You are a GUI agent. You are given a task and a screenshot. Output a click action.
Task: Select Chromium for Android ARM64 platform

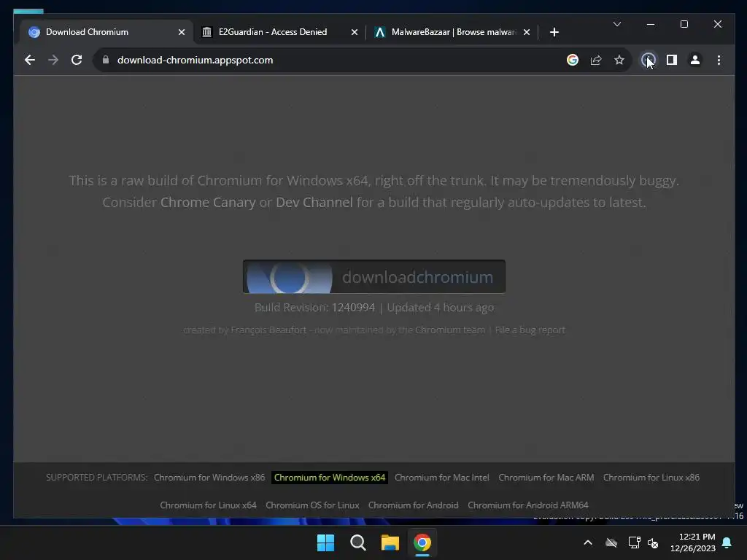[x=528, y=505]
